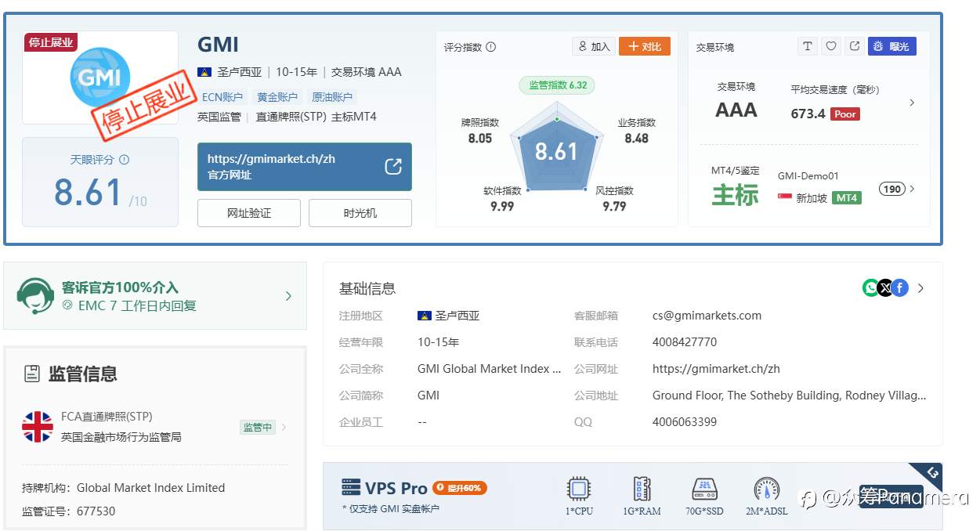Click the Facebook social icon
Viewport: 980px width, 531px height.
[x=900, y=288]
